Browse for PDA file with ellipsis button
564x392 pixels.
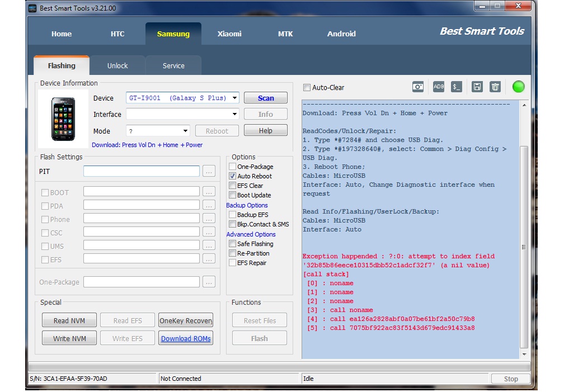coord(209,205)
